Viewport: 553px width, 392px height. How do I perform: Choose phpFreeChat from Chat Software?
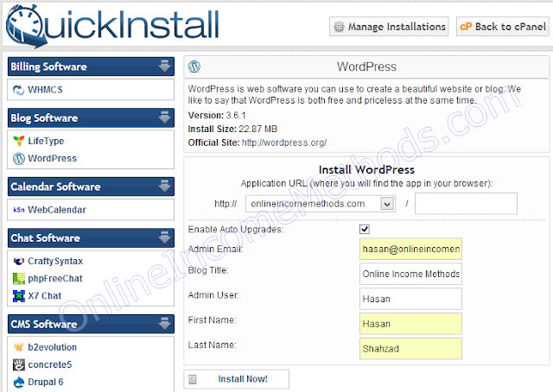[55, 279]
